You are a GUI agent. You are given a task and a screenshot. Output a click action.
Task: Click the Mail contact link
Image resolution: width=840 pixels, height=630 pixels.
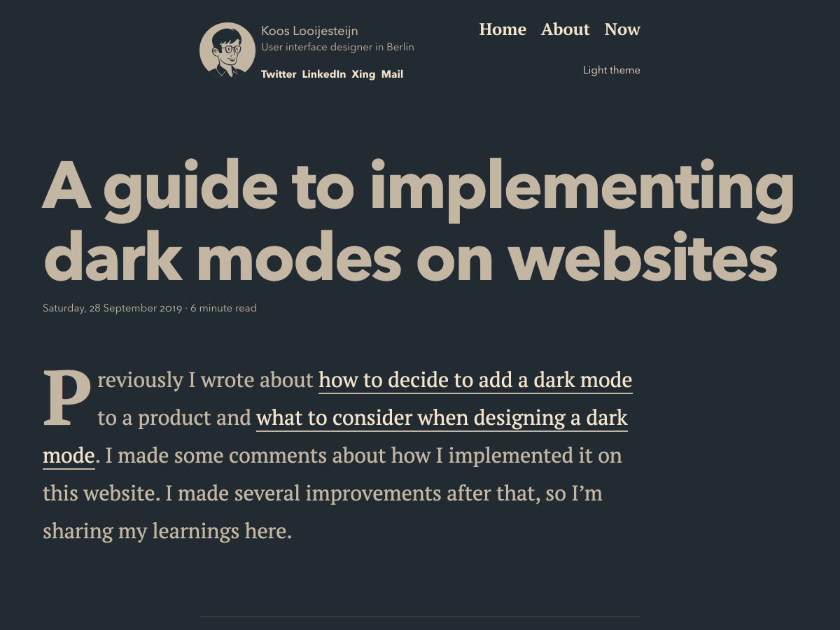[x=392, y=74]
